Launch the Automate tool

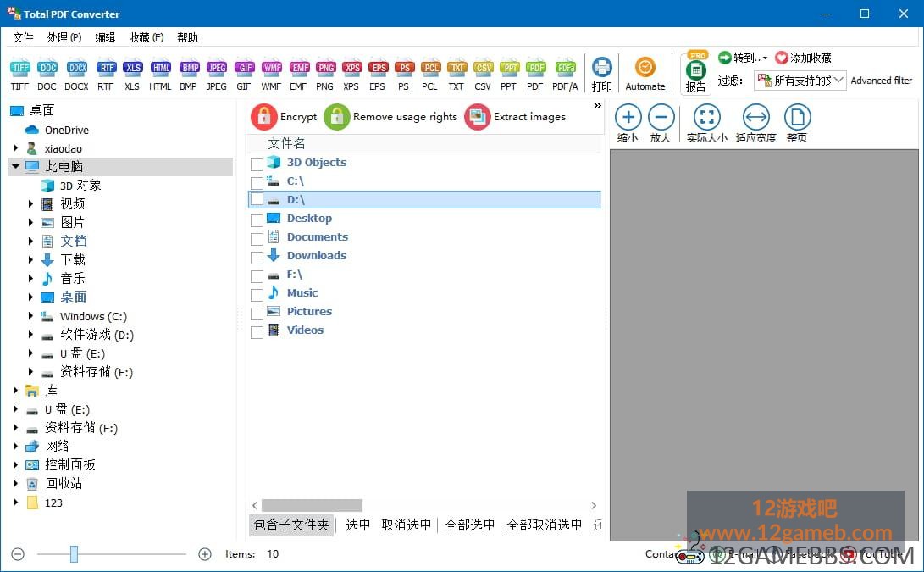tap(645, 75)
